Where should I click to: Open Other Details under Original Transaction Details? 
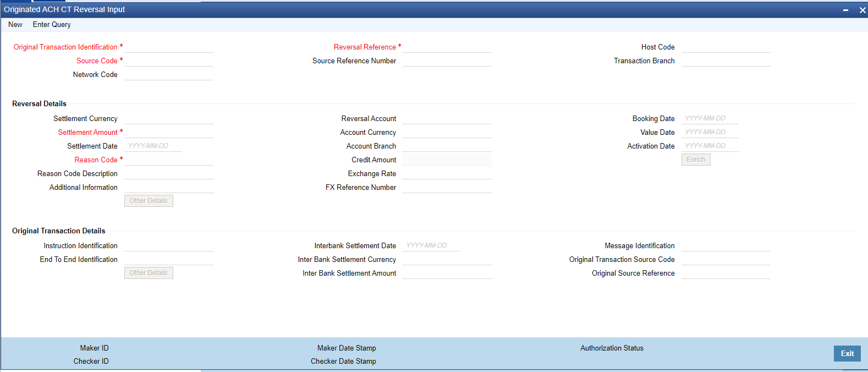[149, 273]
